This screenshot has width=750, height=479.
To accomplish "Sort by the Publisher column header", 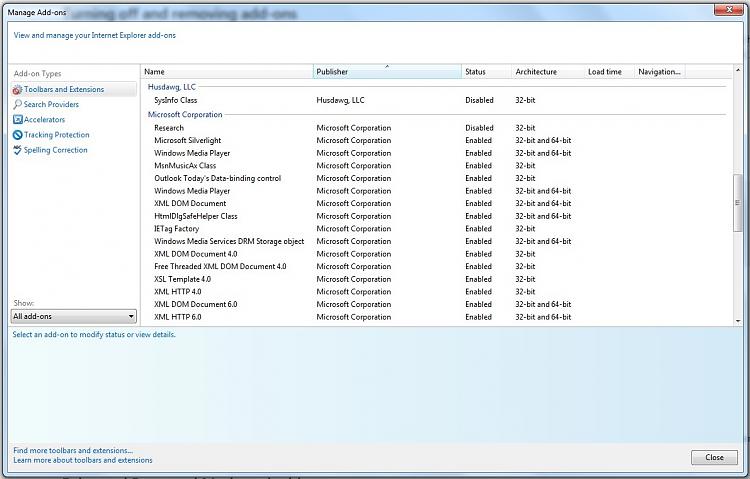I will [x=387, y=72].
